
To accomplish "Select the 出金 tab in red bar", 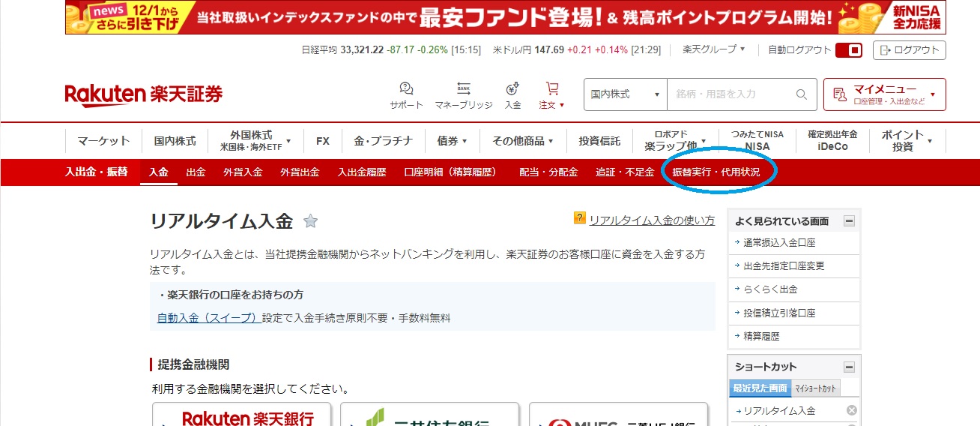I will point(196,172).
